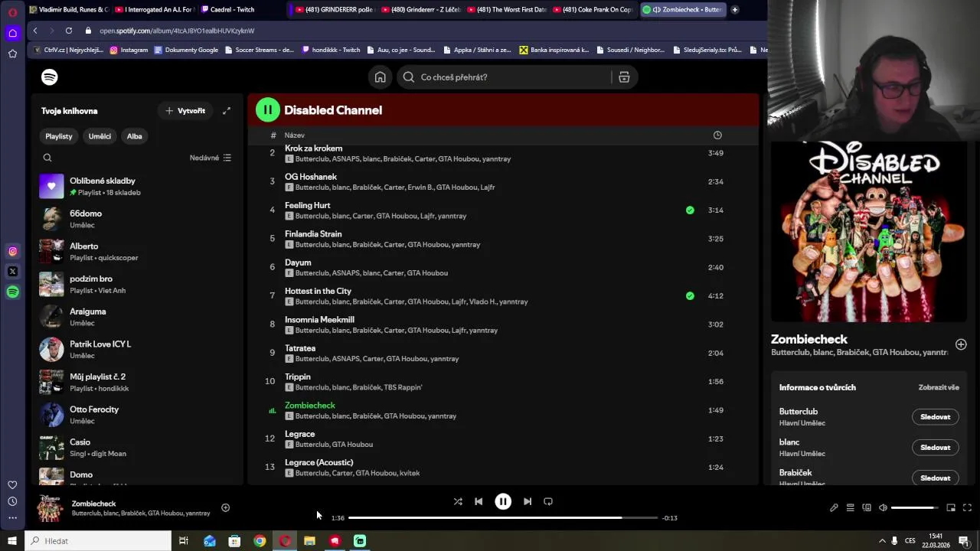Expand Tvoje knihovna with the arrows icon

(x=227, y=111)
